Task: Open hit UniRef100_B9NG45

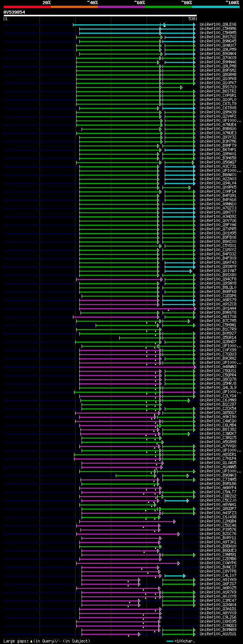Action: coord(218,41)
